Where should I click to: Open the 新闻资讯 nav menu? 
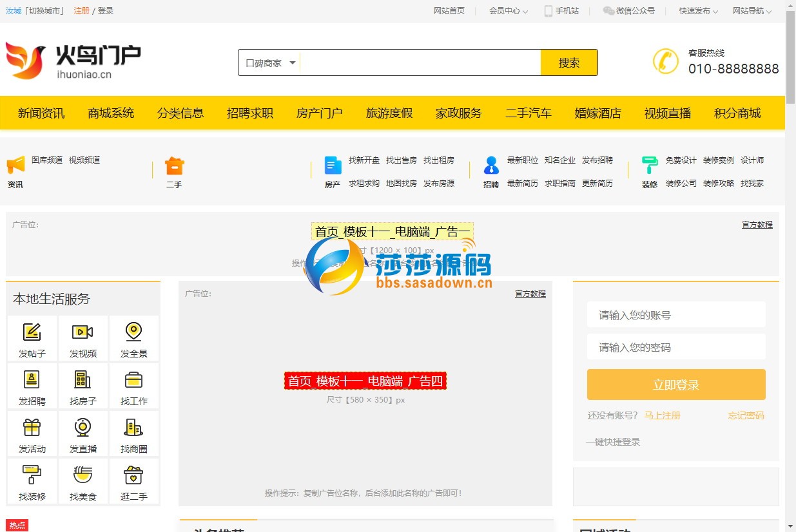click(41, 113)
